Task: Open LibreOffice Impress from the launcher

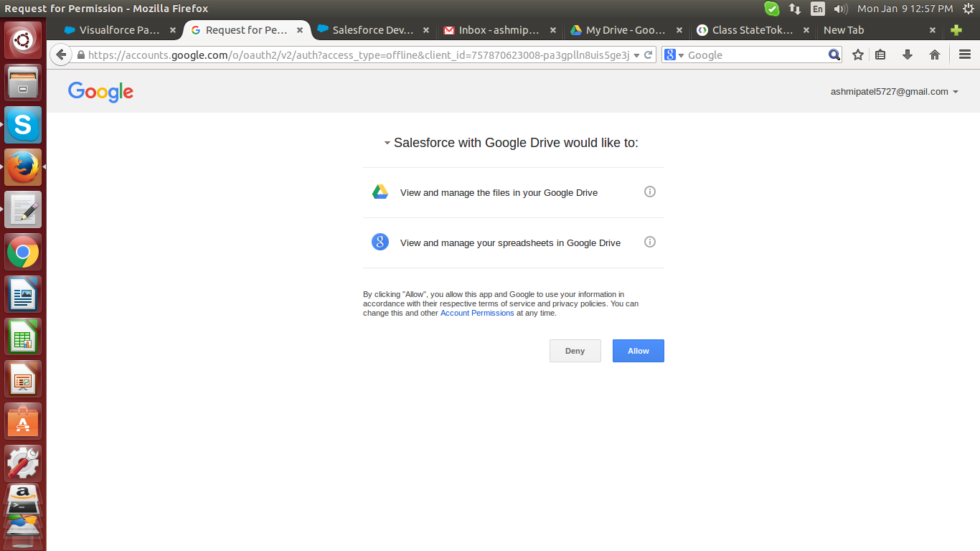Action: 23,379
